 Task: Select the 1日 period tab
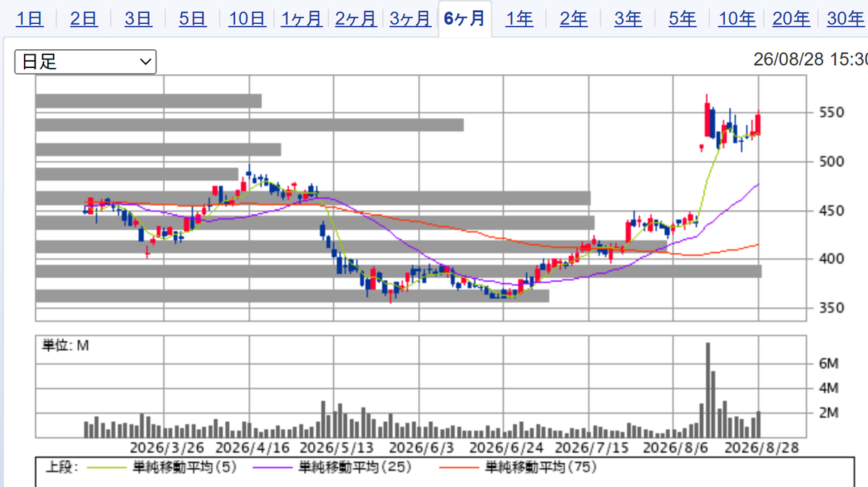[30, 19]
